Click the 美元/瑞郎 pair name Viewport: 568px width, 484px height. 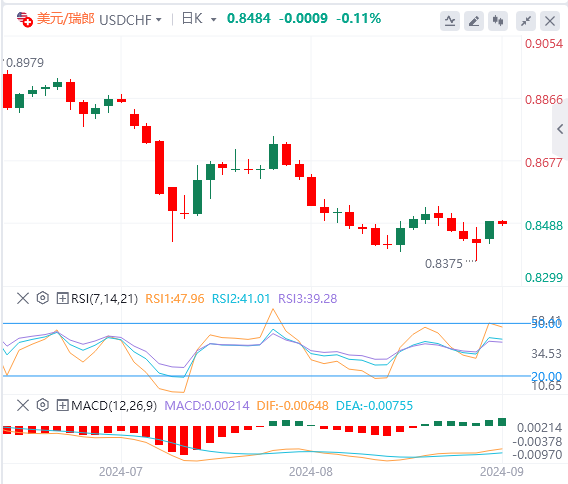click(66, 18)
